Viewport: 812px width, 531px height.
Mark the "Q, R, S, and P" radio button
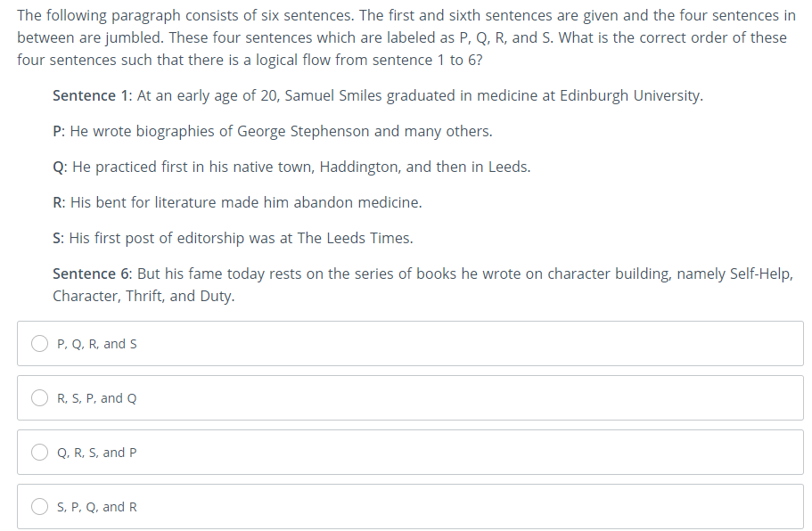tap(40, 453)
